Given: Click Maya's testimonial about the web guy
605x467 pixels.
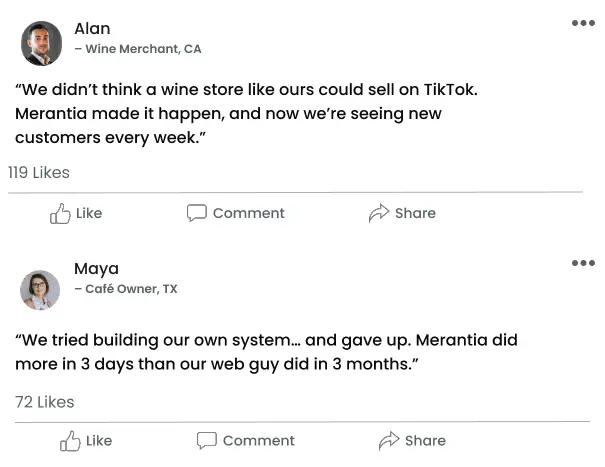Looking at the screenshot, I should point(266,352).
